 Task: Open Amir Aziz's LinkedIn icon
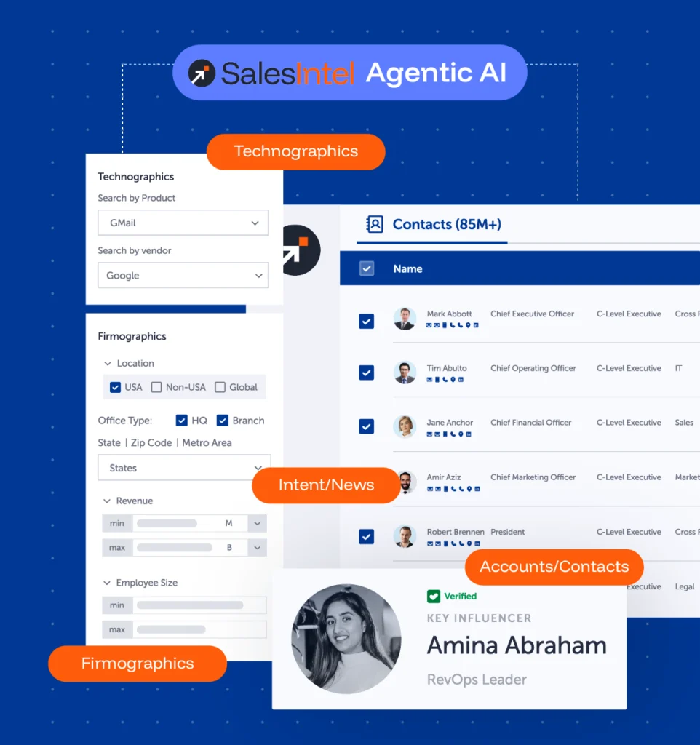point(477,489)
